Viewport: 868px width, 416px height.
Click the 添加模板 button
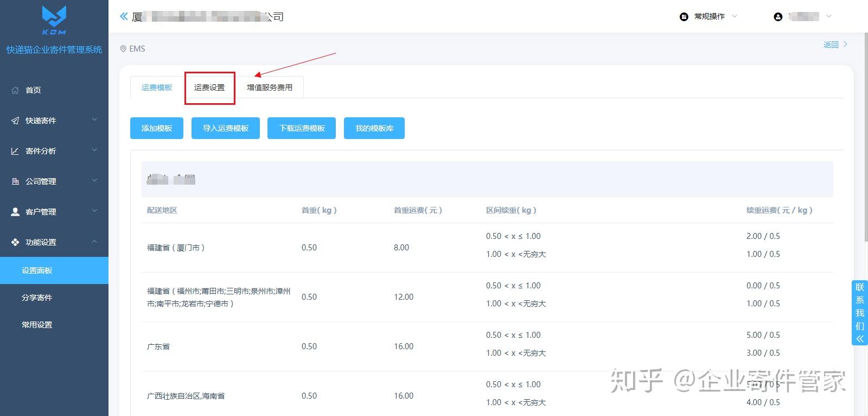(x=157, y=128)
